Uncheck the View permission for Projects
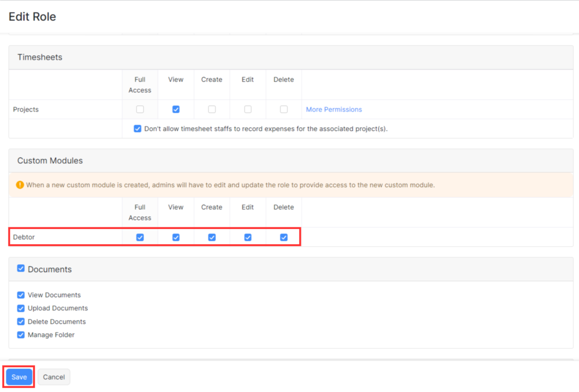 coord(175,109)
